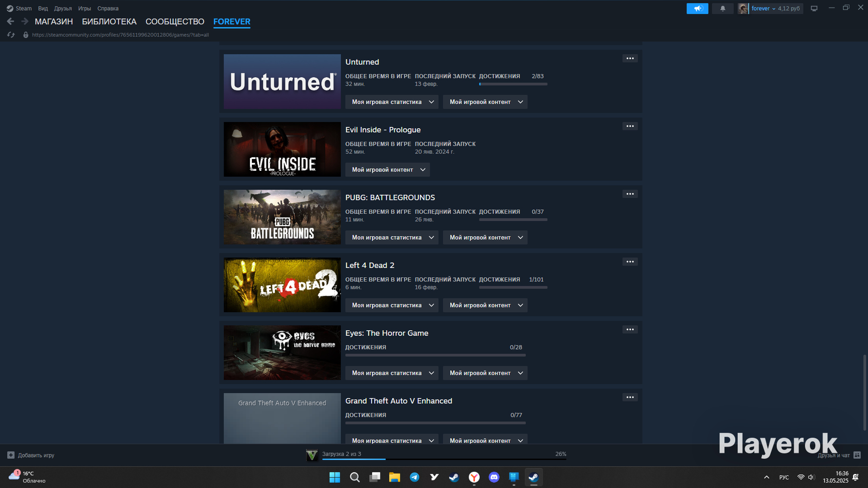Screen dimensions: 868x488
Task: Click the Unturned cover thumbnail
Action: coord(282,81)
